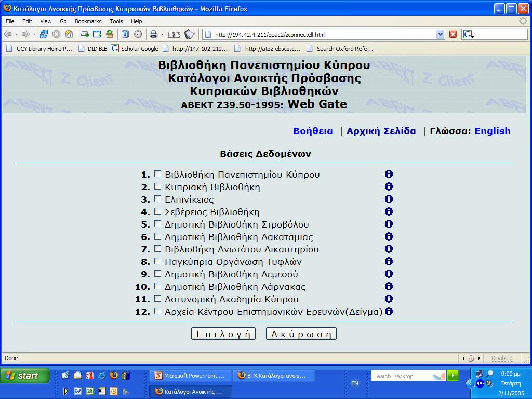
Task: Expand the address bar URL dropdown
Action: (x=441, y=34)
